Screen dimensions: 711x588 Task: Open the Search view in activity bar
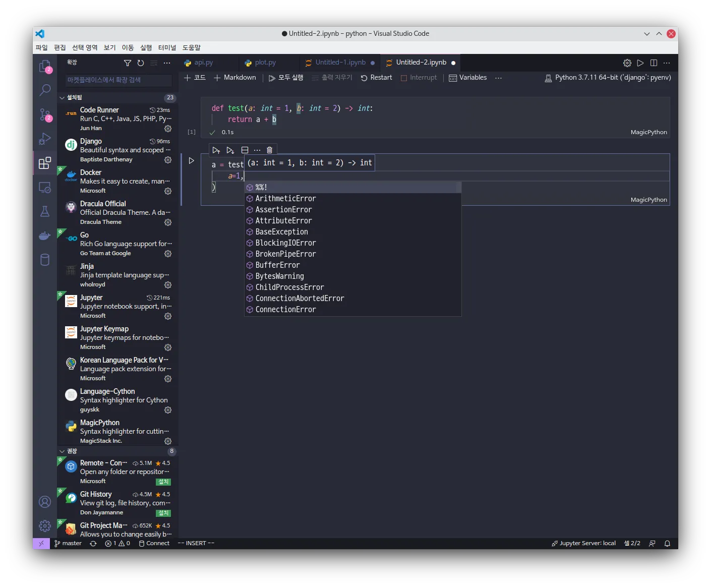tap(45, 90)
